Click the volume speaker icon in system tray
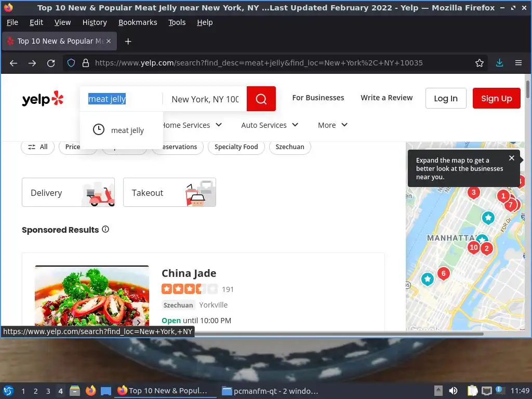Screen dimensions: 532x399 [x=453, y=391]
